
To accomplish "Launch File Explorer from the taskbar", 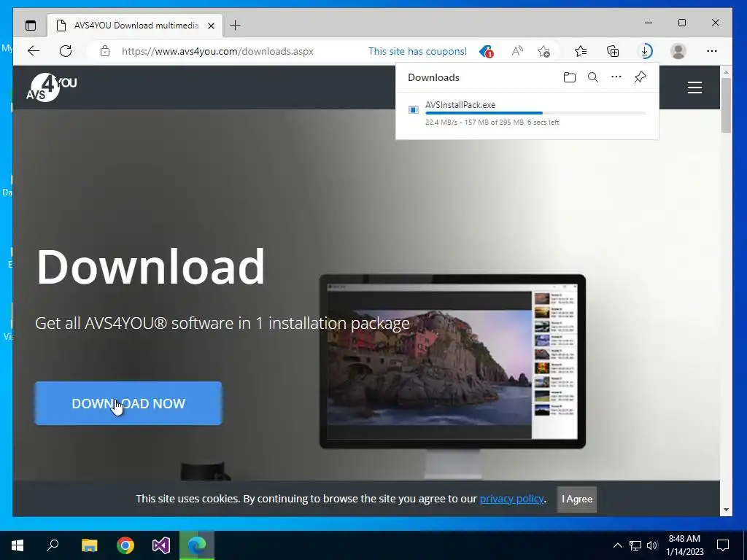I will pyautogui.click(x=89, y=545).
